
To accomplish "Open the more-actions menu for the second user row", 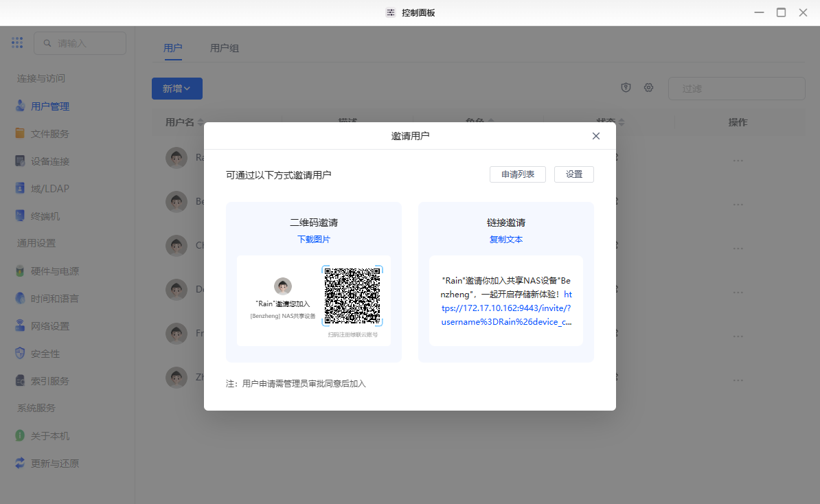I will pos(738,205).
